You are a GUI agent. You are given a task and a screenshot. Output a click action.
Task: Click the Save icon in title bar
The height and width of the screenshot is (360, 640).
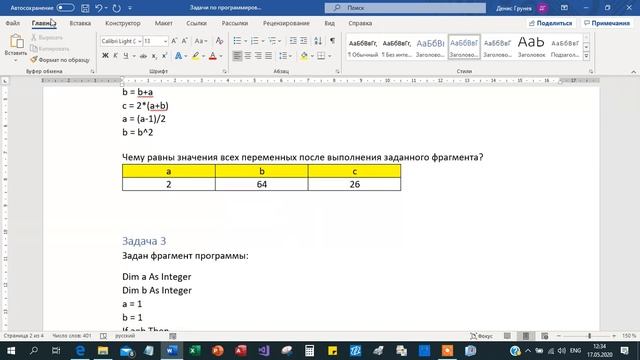tap(85, 8)
